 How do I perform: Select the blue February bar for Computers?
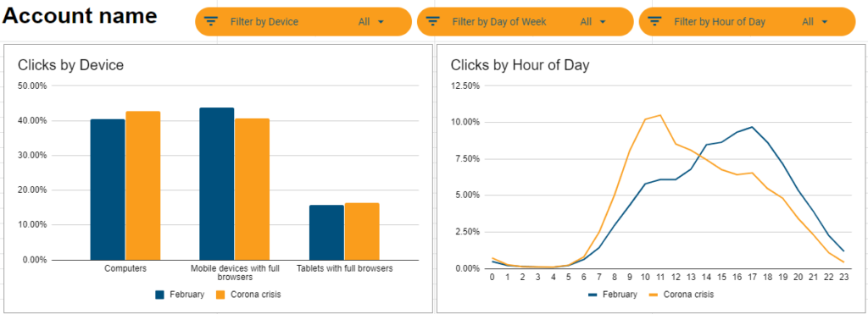click(x=108, y=190)
